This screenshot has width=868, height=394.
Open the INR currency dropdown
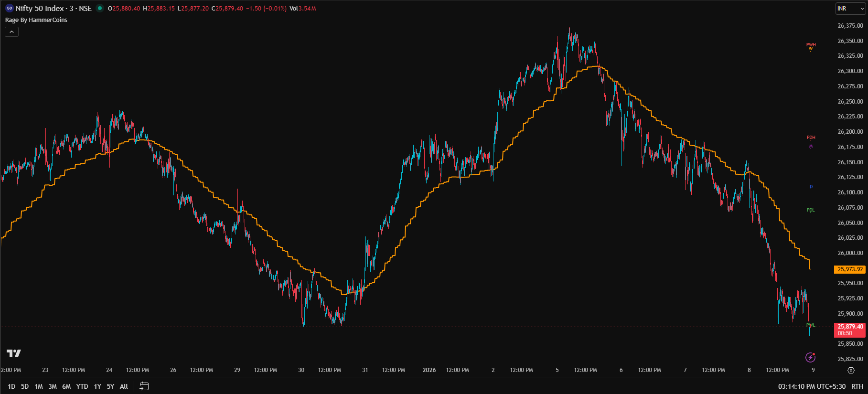[x=850, y=9]
